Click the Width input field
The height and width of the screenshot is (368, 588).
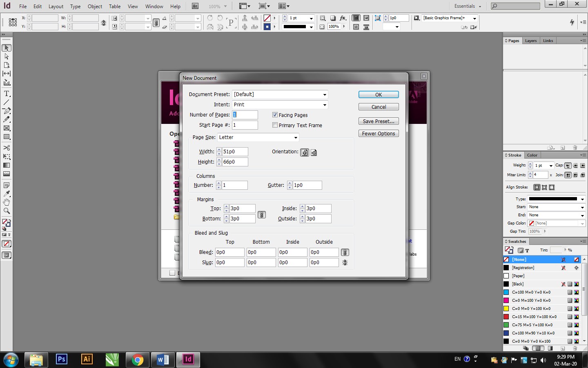[x=235, y=152]
